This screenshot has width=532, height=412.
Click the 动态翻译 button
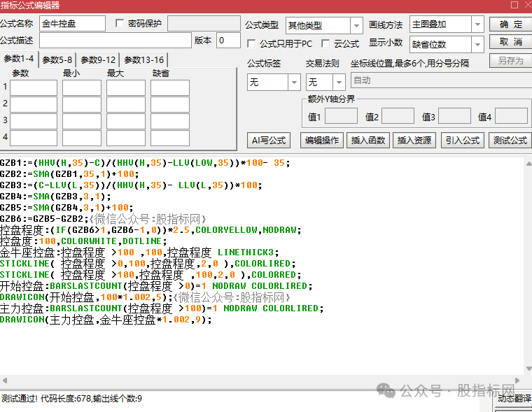coord(514,399)
